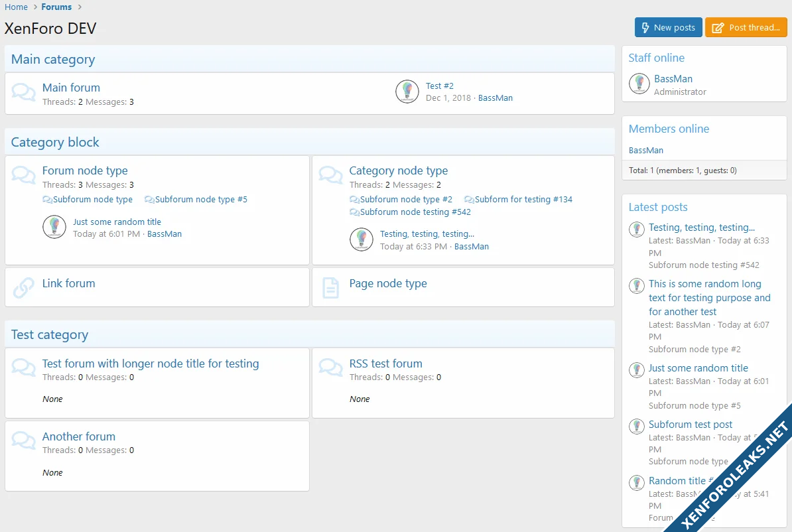
Task: Click the Main forum speech bubble icon
Action: [24, 93]
